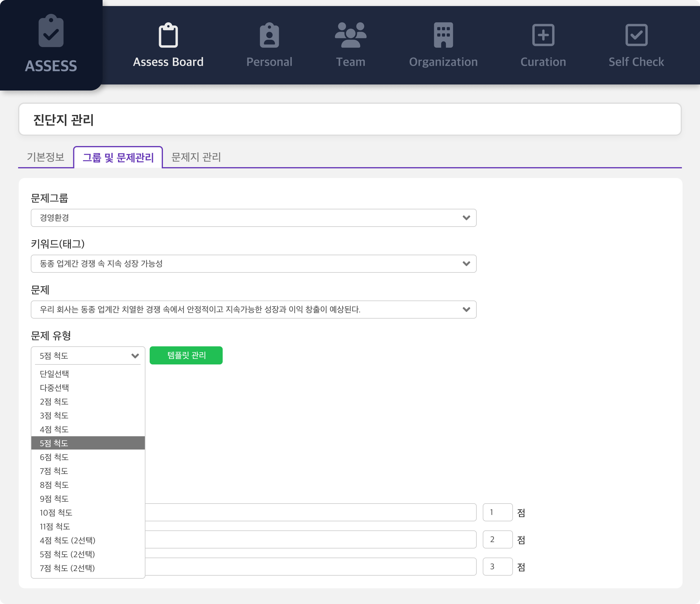
Task: Click the score field showing 1
Action: (x=497, y=513)
